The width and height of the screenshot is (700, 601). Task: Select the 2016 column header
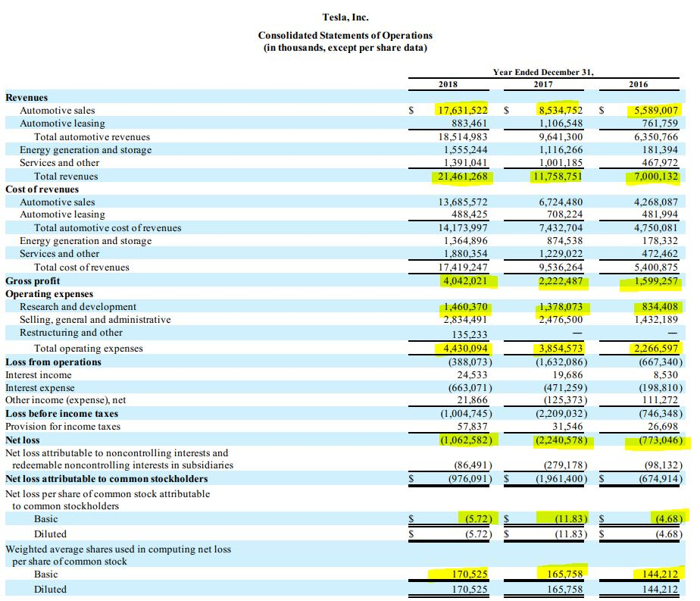pos(638,84)
